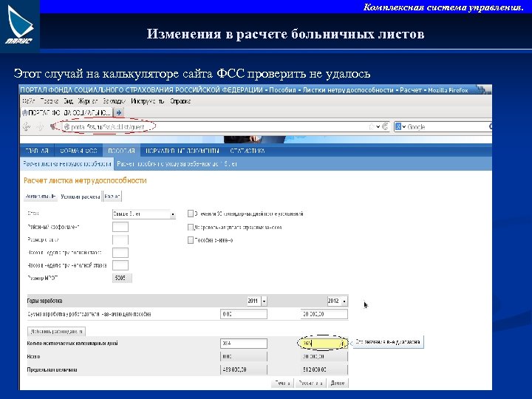Open the 'Вид' menu
This screenshot has height=399, width=532.
click(68, 101)
